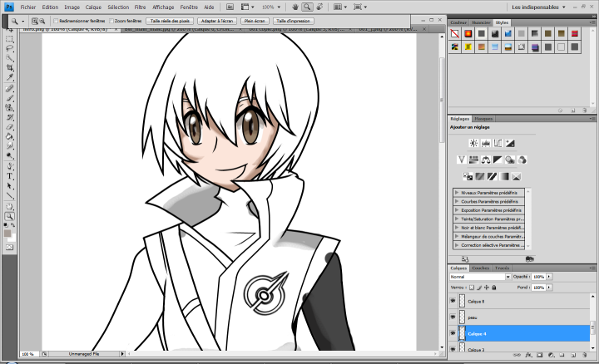The height and width of the screenshot is (364, 599).
Task: Select the Lasso tool
Action: point(9,48)
